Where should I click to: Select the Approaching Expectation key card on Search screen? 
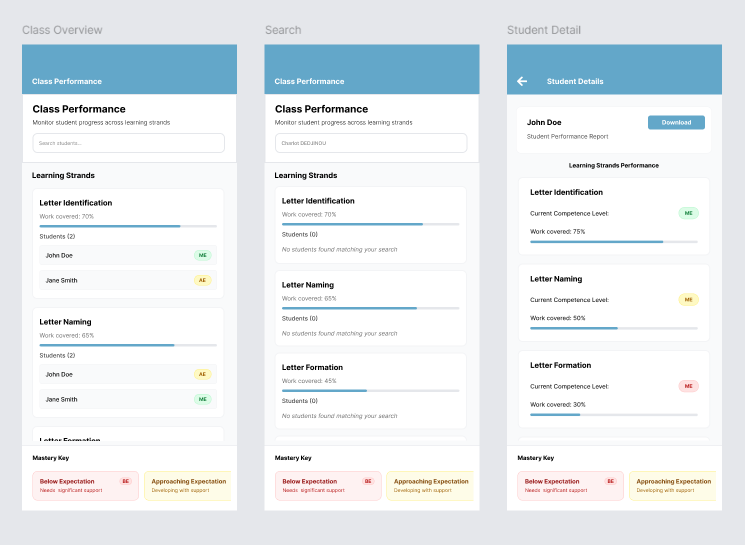[x=429, y=486]
